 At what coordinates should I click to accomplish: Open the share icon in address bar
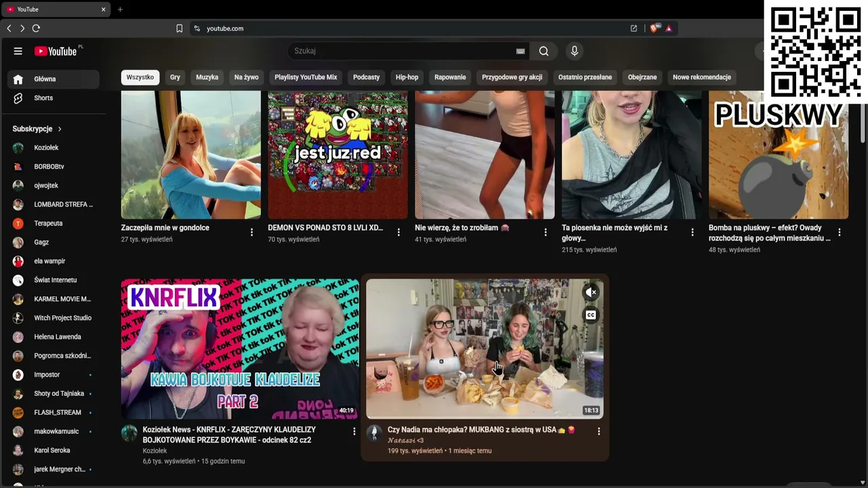[633, 28]
